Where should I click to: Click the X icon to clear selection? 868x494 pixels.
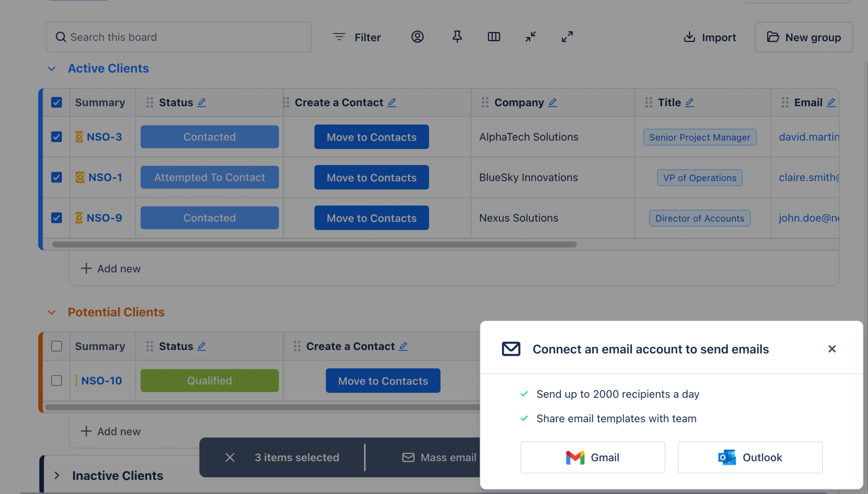pyautogui.click(x=230, y=457)
